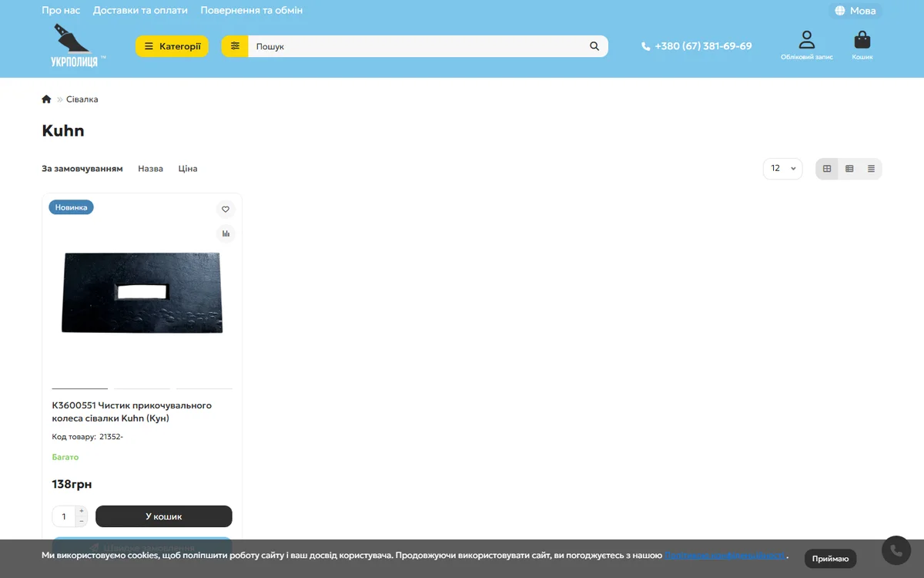Image resolution: width=924 pixels, height=578 pixels.
Task: Open Повернення та обмін page
Action: pos(251,11)
